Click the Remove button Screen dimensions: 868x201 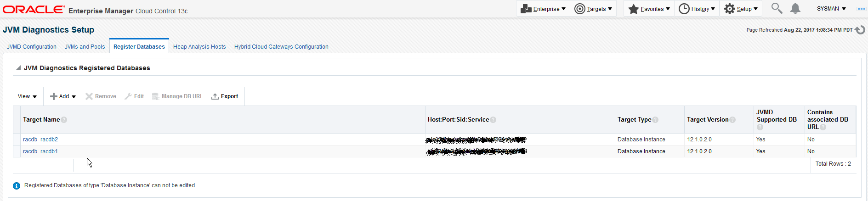coord(101,96)
